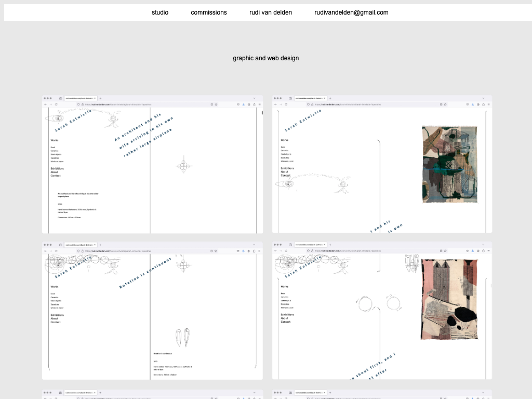Click bookmark star in first screenshot's address bar
Image resolution: width=532 pixels, height=399 pixels.
217,104
